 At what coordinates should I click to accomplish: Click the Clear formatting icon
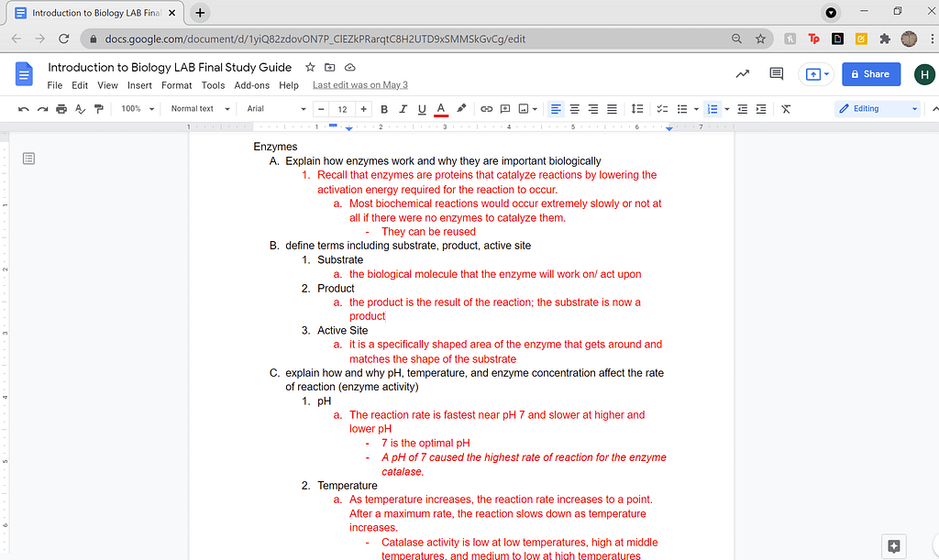786,109
